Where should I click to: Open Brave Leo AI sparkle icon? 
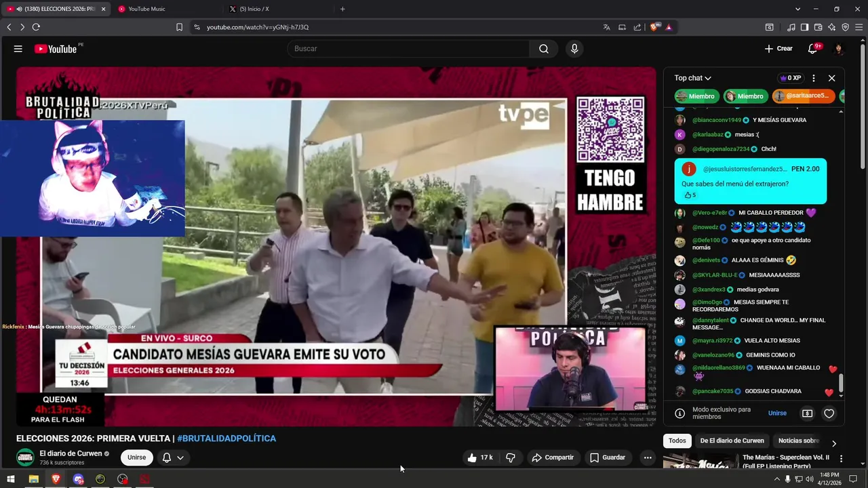click(831, 27)
